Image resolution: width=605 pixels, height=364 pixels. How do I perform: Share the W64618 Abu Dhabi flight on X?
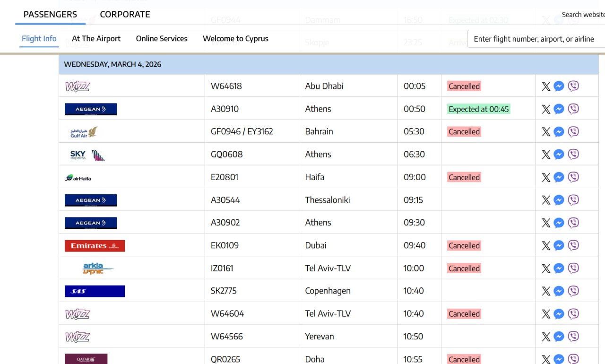(x=546, y=86)
